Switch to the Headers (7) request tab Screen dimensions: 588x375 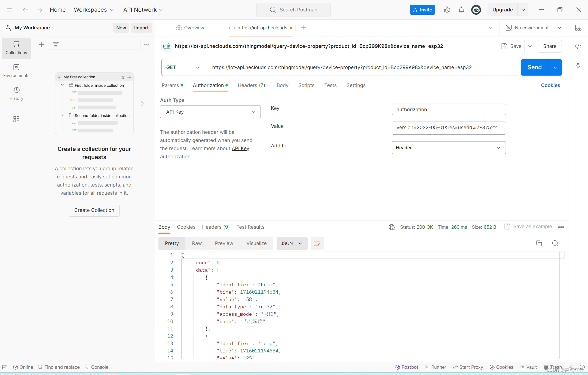pos(251,85)
